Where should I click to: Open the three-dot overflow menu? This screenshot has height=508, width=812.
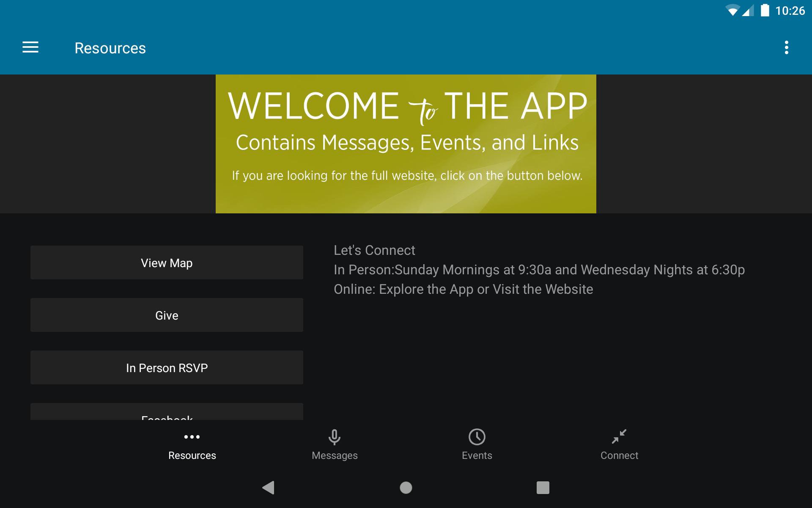786,47
